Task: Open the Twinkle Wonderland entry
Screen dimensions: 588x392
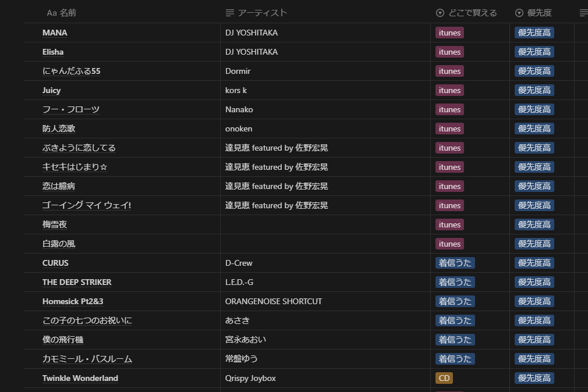Action: click(80, 378)
